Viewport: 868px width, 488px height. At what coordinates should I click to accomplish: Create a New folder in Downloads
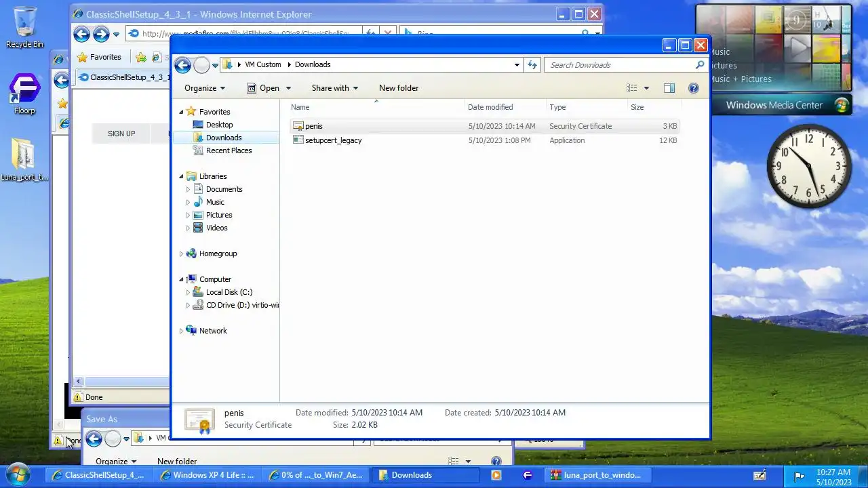point(399,88)
